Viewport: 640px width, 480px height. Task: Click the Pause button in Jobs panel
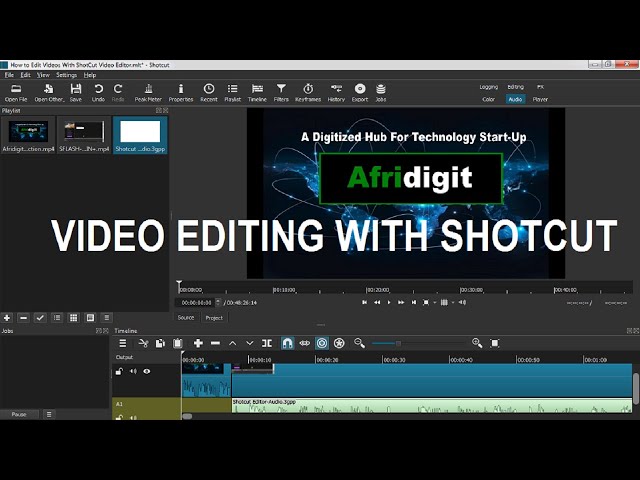tap(19, 414)
